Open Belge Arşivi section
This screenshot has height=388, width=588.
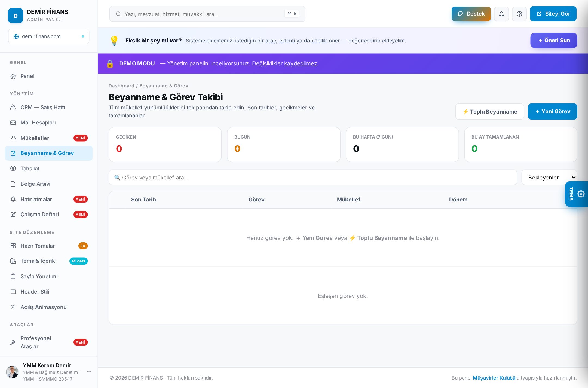pyautogui.click(x=49, y=184)
